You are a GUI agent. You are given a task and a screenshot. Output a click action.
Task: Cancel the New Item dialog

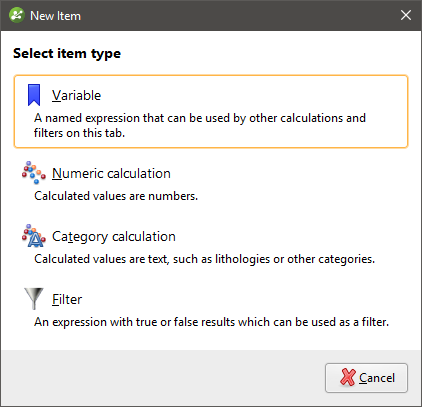click(366, 378)
